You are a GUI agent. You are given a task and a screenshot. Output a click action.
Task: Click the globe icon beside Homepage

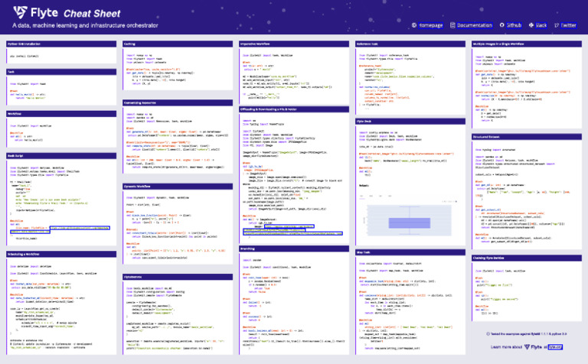tap(414, 25)
